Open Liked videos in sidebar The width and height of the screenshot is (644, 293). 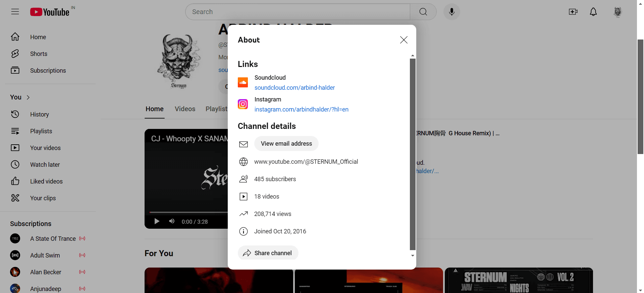point(50,181)
